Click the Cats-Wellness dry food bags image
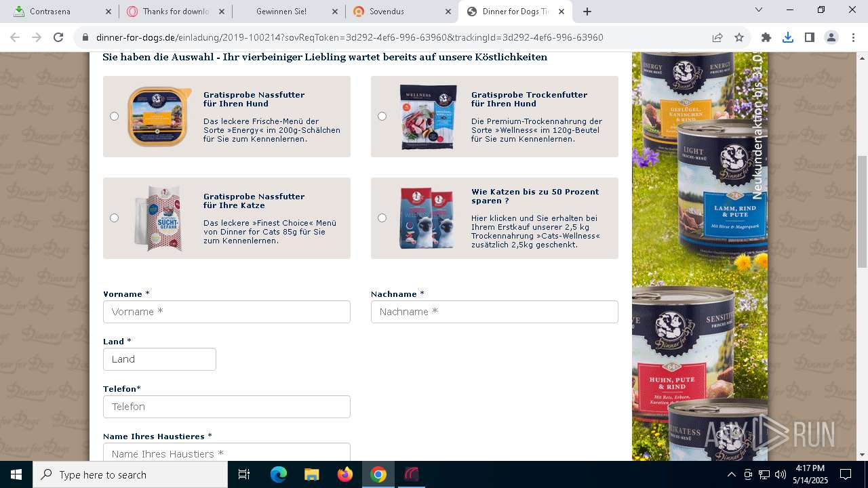 pos(427,218)
